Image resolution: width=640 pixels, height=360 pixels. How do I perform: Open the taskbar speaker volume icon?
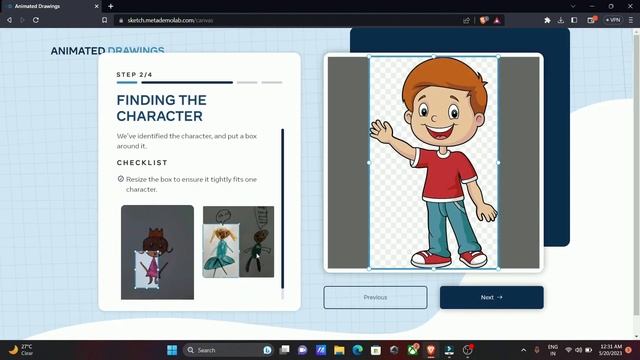[578, 350]
